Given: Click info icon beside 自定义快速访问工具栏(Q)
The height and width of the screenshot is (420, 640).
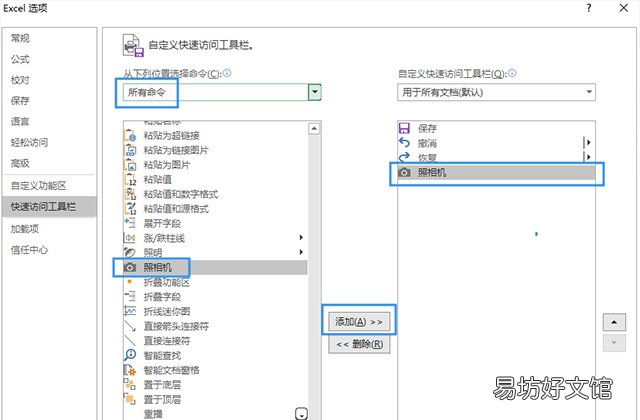Looking at the screenshot, I should point(512,73).
